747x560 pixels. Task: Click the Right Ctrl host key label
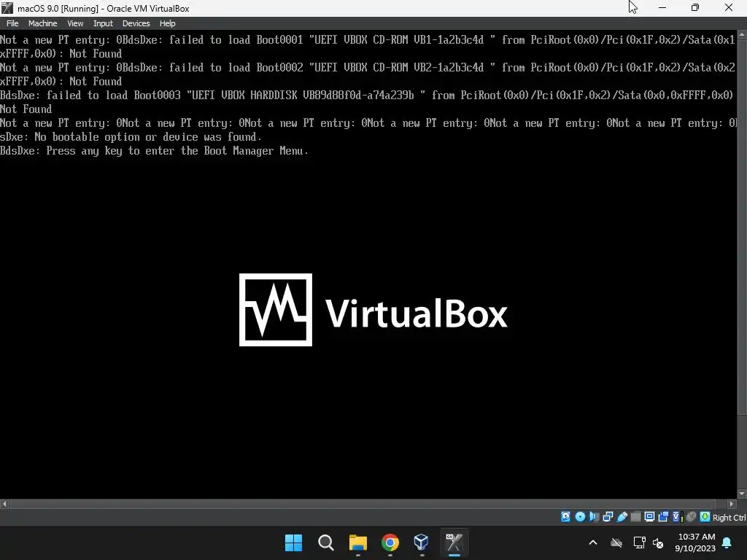[729, 518]
